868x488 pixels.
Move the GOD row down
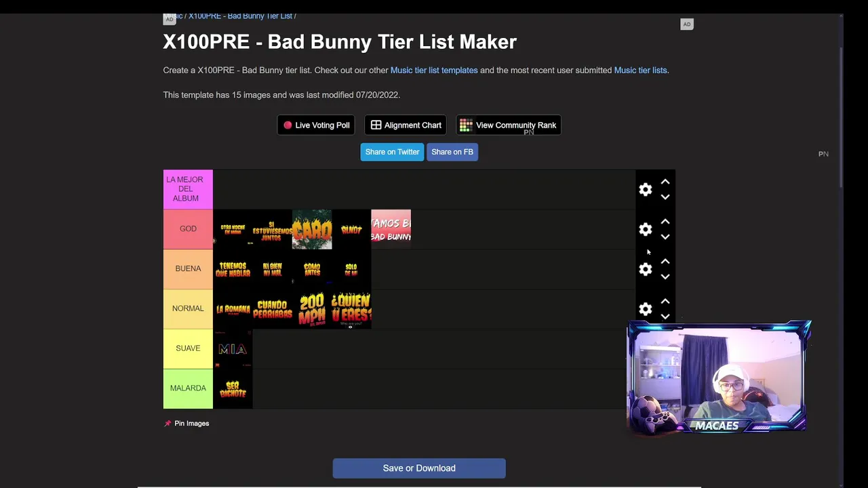(x=665, y=237)
